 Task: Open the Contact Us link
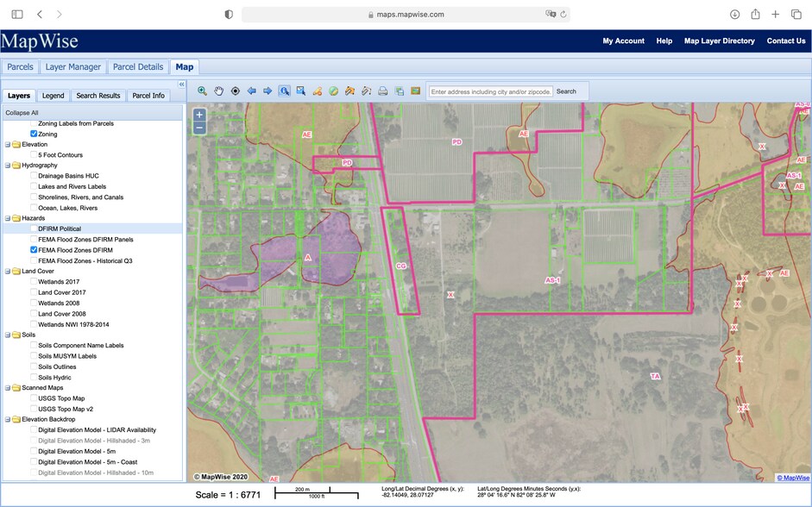pyautogui.click(x=785, y=41)
